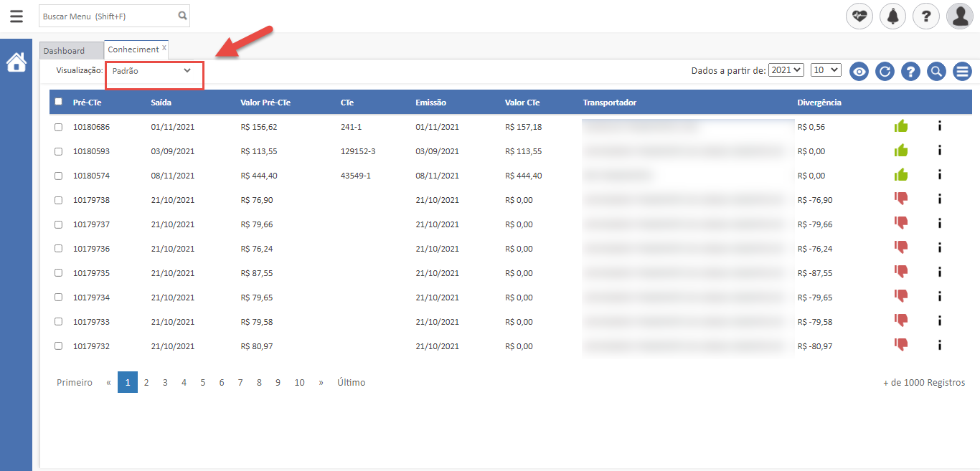The height and width of the screenshot is (471, 980).
Task: Switch to the Dashboard tab
Action: click(x=64, y=51)
